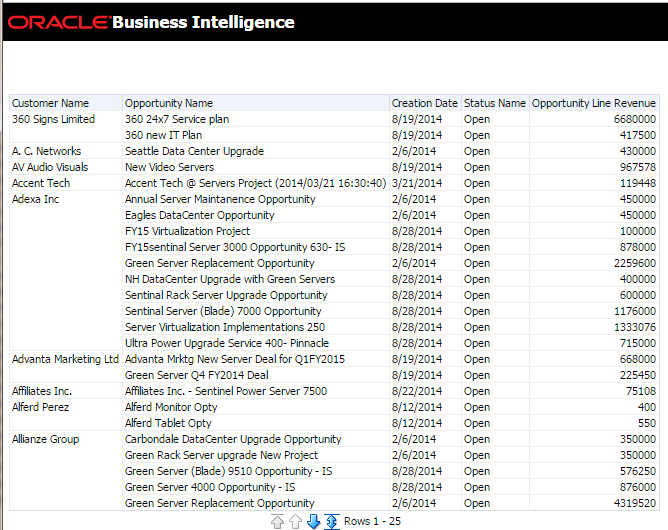Image resolution: width=668 pixels, height=530 pixels.
Task: Click the Rows 1 - 25 label
Action: click(x=372, y=521)
